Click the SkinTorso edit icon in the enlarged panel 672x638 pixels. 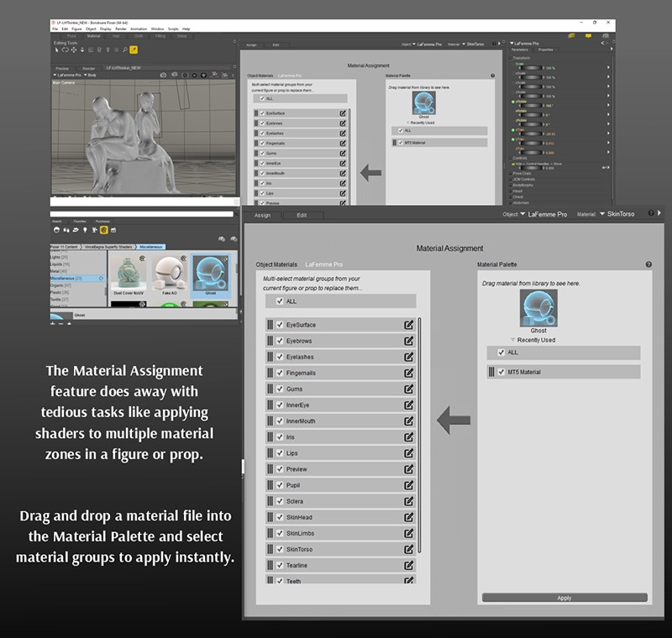(x=409, y=549)
